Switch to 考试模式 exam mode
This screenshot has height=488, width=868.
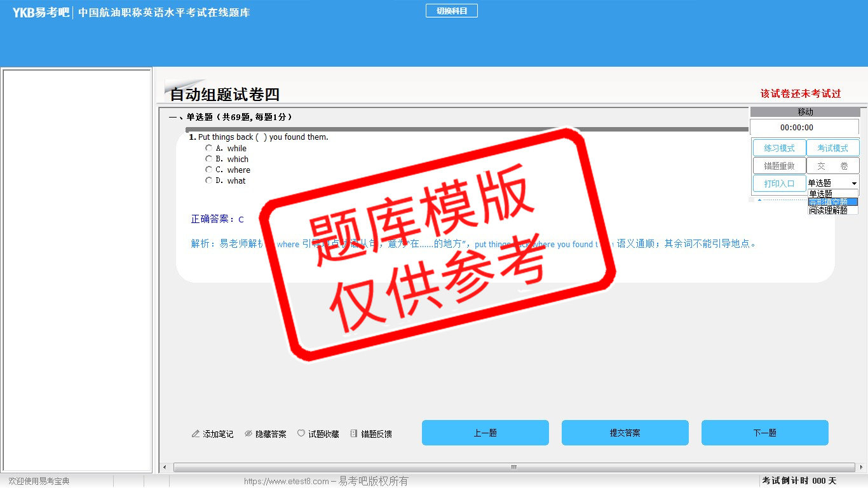click(x=832, y=148)
